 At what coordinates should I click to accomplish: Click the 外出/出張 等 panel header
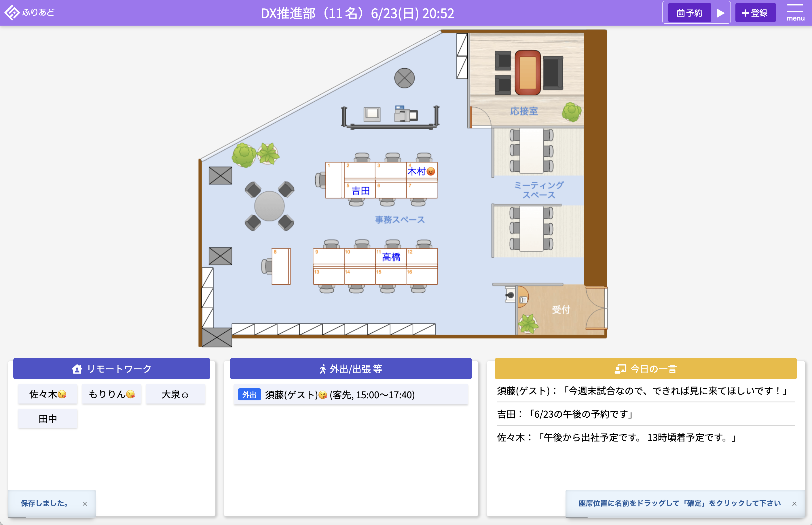(351, 368)
